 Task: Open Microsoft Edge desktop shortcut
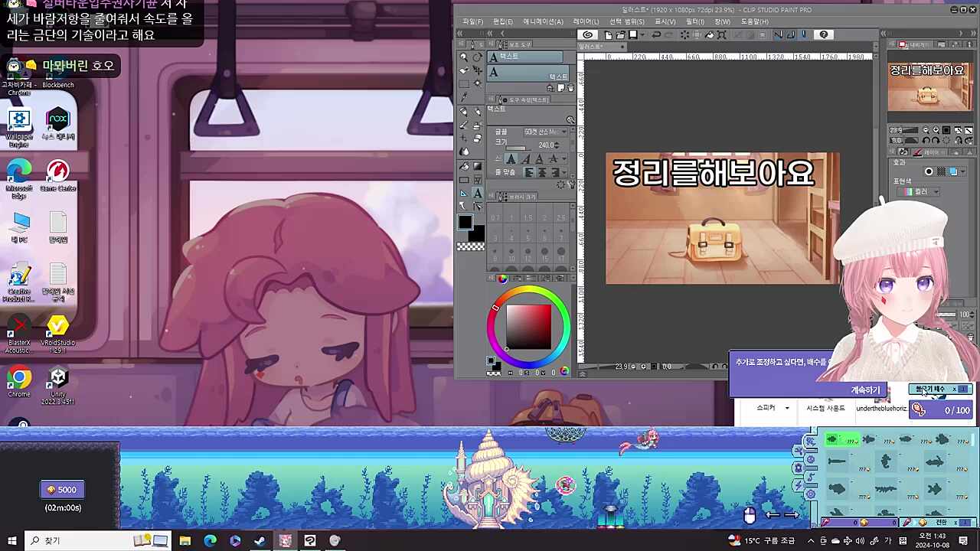coord(19,179)
